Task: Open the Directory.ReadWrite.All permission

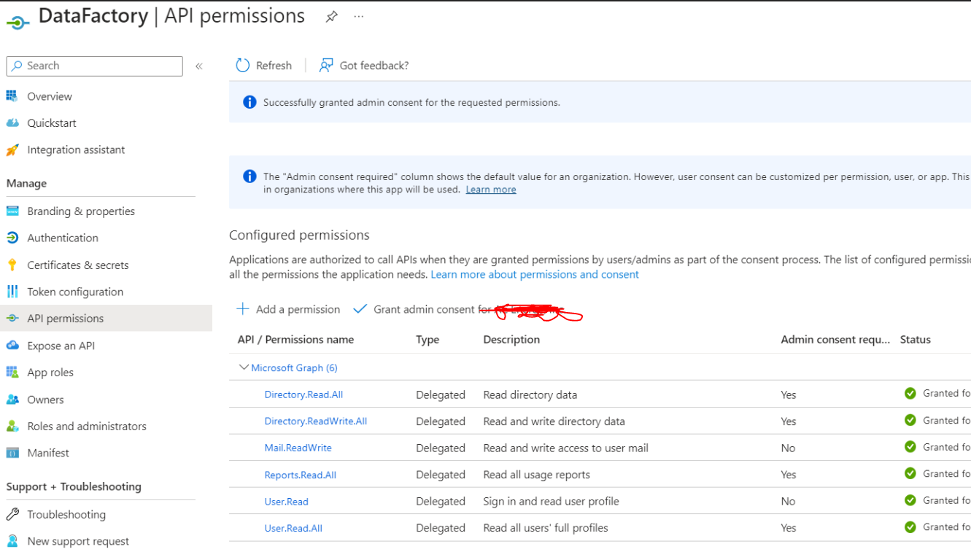Action: 316,421
